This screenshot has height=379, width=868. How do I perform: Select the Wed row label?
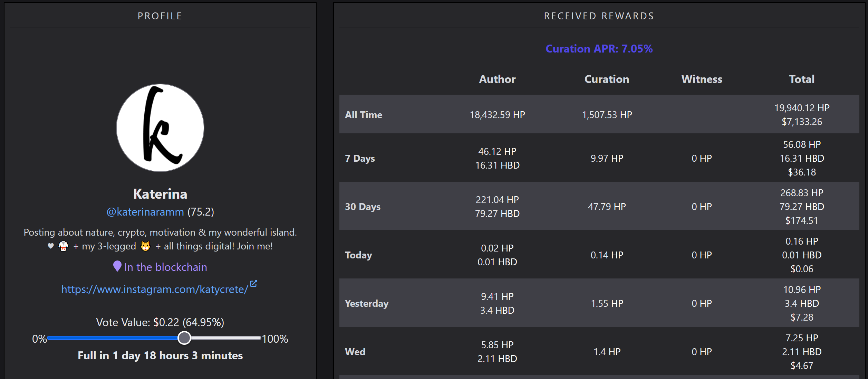355,352
